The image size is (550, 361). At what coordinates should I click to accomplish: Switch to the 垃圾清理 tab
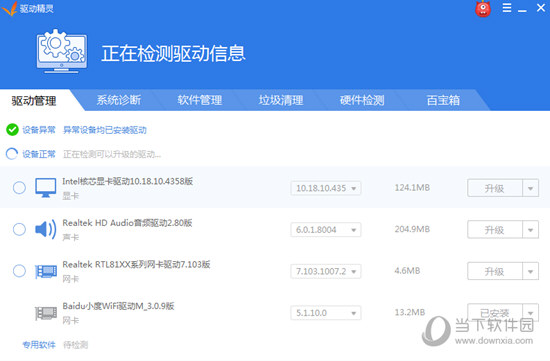(281, 100)
